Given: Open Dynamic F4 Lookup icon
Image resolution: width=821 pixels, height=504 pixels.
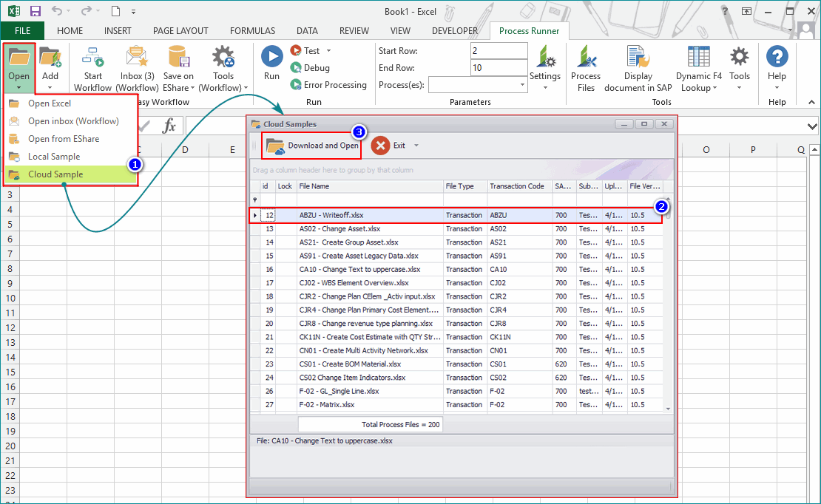Looking at the screenshot, I should click(x=698, y=58).
